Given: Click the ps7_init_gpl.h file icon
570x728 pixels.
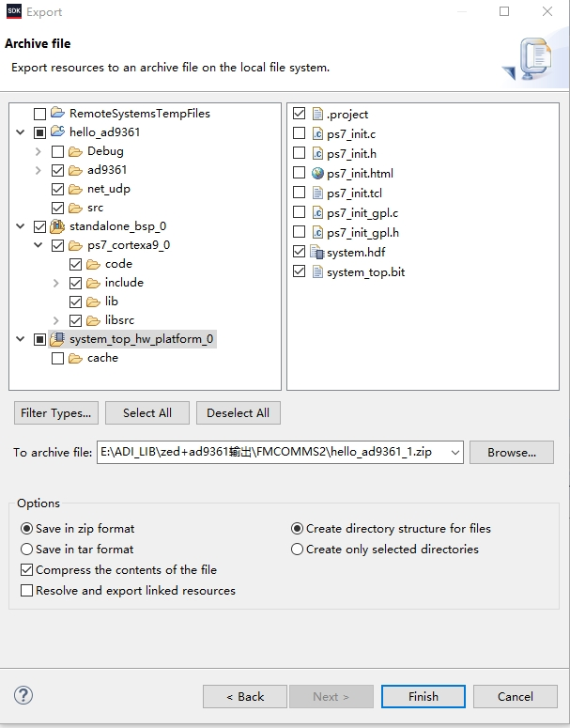Looking at the screenshot, I should click(317, 232).
